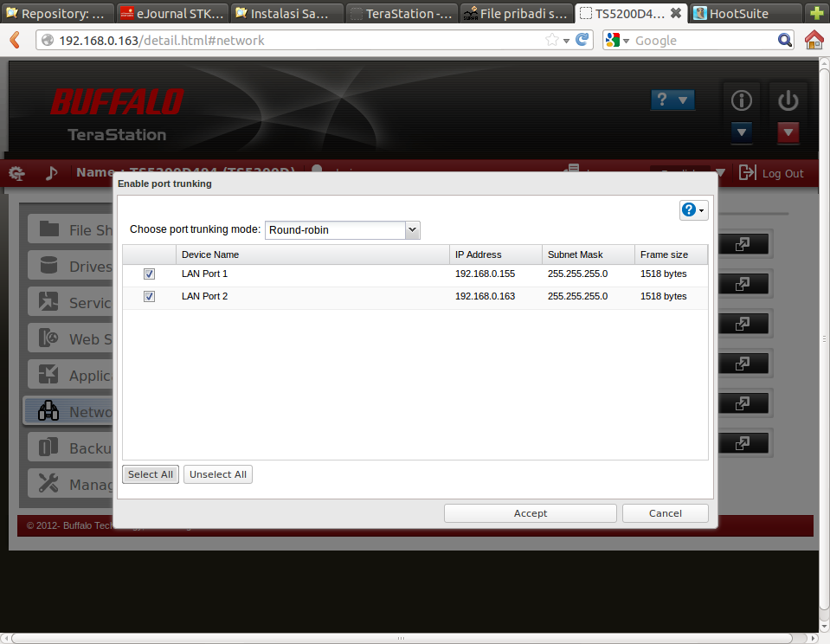The height and width of the screenshot is (644, 830).
Task: Click the music note icon in red bar
Action: click(51, 173)
